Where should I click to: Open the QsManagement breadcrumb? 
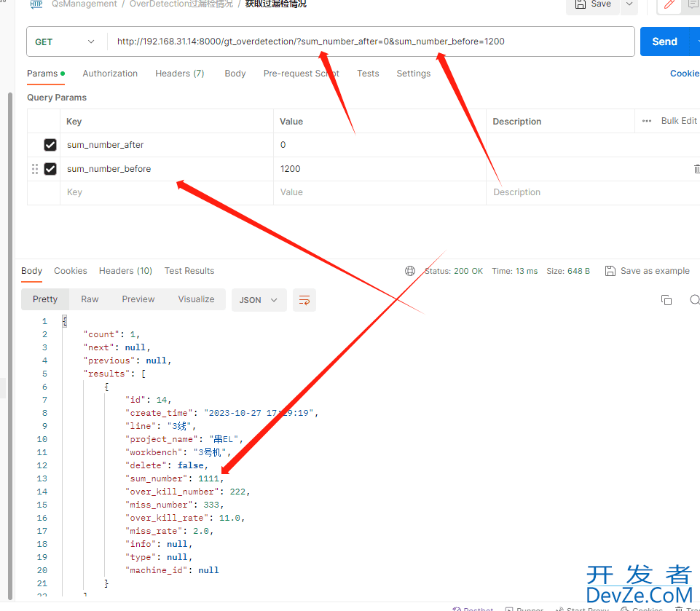point(84,4)
